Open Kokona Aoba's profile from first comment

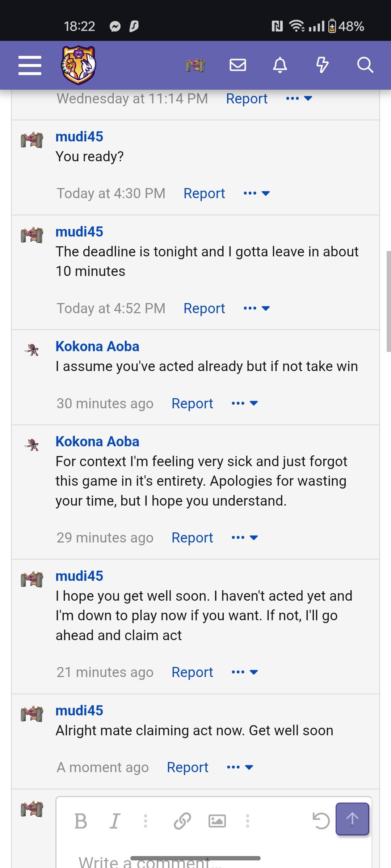[x=97, y=346]
